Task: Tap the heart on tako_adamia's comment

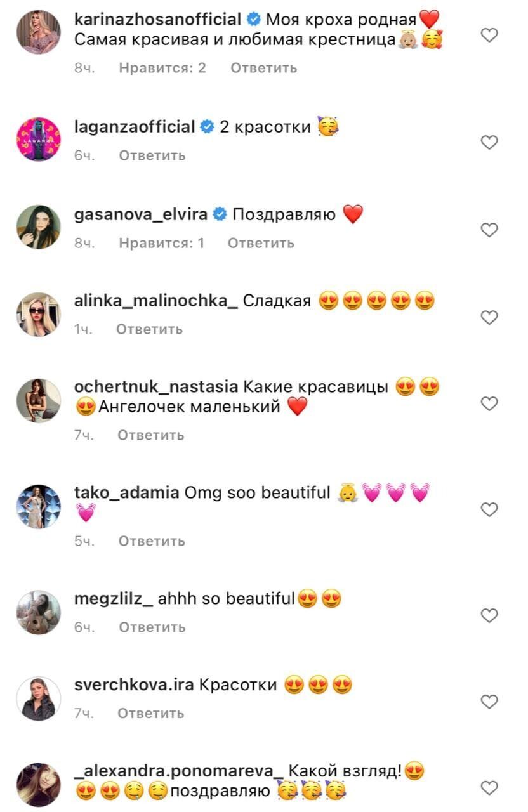Action: tap(489, 509)
